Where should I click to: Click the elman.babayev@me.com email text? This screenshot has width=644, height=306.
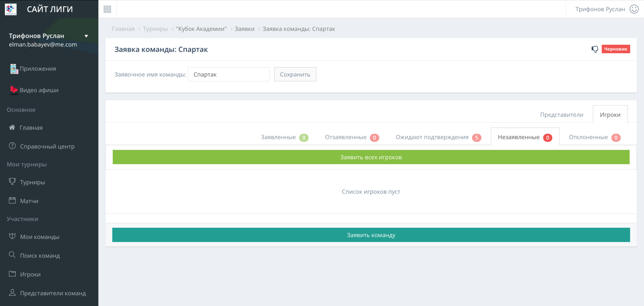43,44
